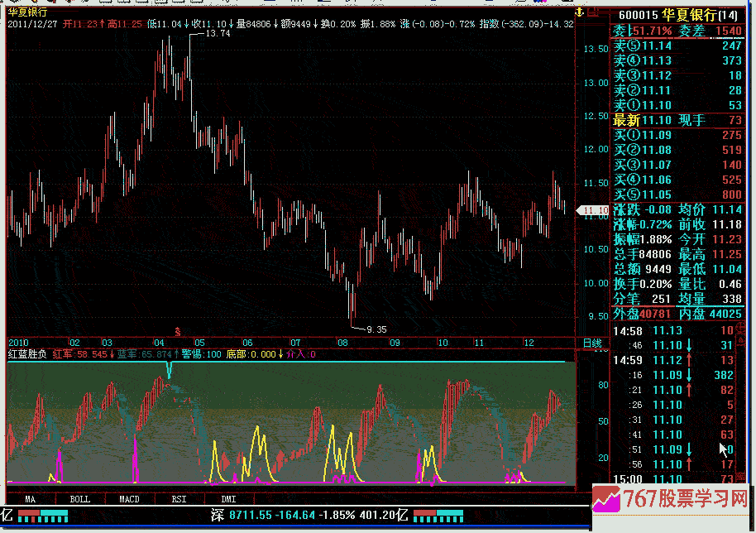This screenshot has height=533, width=756.
Task: Select the 卖① 11.10 order row
Action: [678, 106]
